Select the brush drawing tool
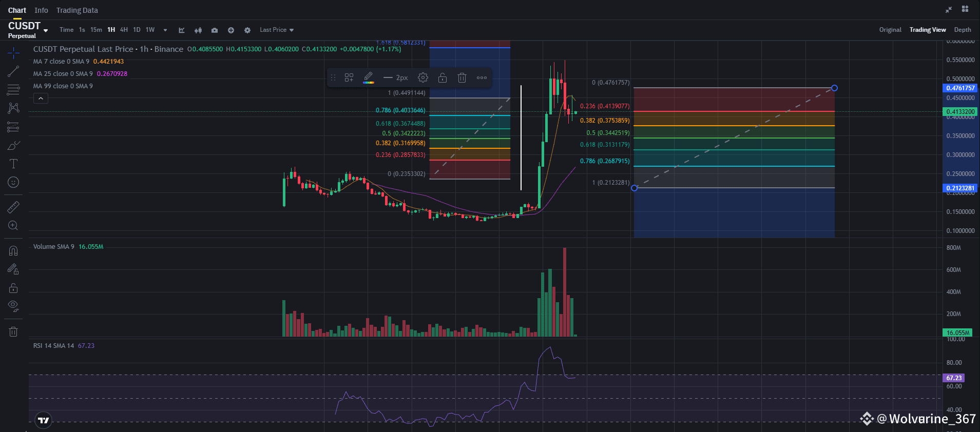Viewport: 980px width, 432px height. pos(14,145)
